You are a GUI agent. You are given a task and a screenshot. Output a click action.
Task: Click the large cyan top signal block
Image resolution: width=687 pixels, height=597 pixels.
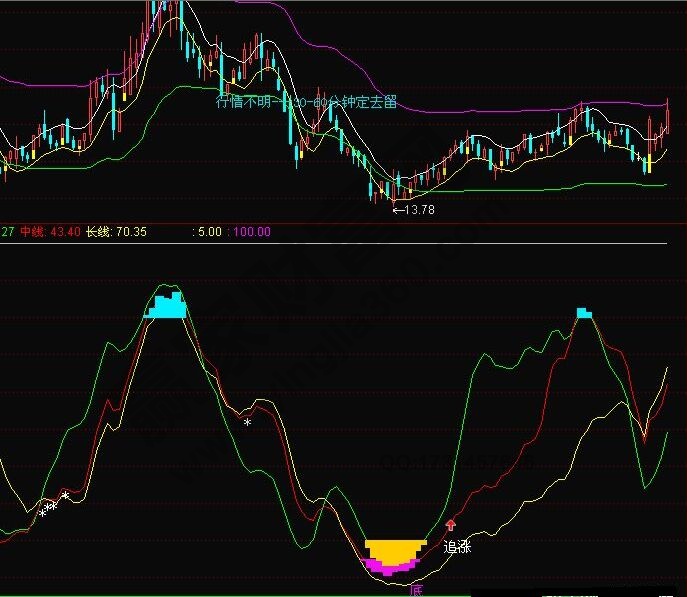pos(167,306)
